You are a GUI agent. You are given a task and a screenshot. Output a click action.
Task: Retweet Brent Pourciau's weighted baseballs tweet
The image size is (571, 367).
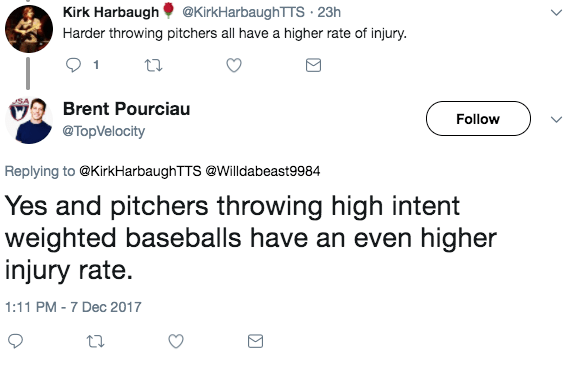point(95,342)
